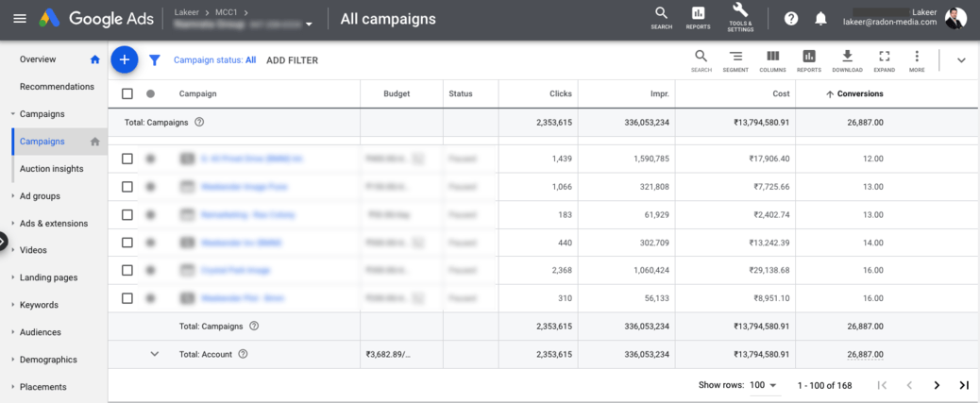Click the help question mark icon

point(791,19)
